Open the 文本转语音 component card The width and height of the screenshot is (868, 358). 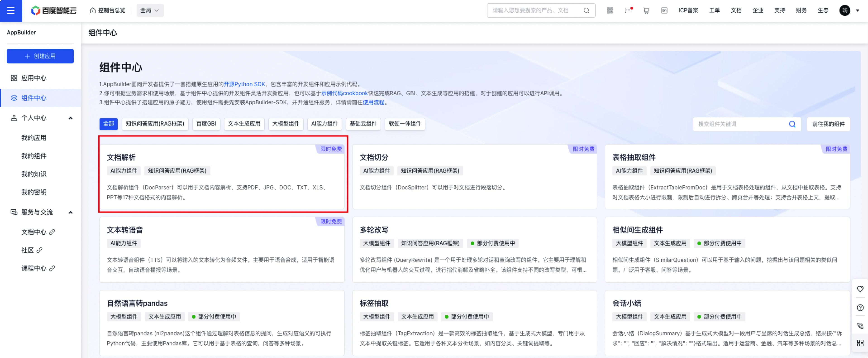(222, 250)
